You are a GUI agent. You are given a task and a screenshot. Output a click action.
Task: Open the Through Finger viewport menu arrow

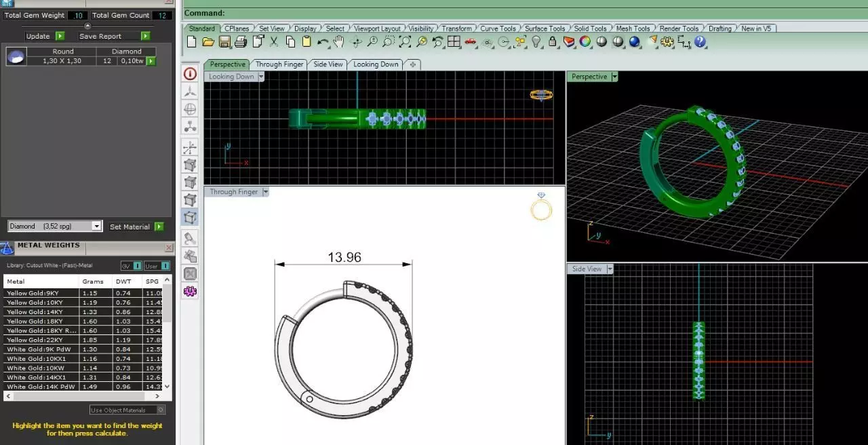(x=266, y=192)
